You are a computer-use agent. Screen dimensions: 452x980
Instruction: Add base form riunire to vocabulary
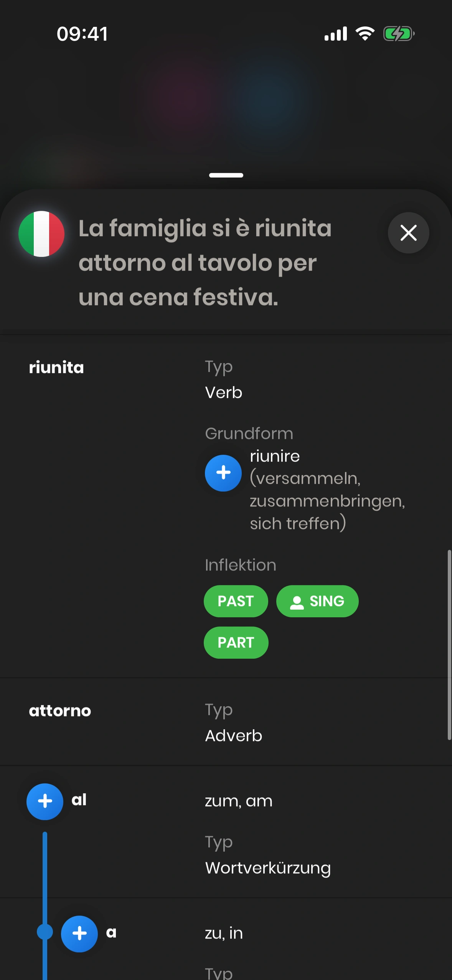(223, 473)
